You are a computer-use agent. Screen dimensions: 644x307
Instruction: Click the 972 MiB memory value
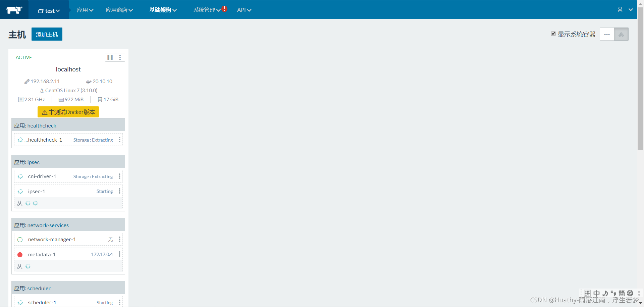[74, 100]
